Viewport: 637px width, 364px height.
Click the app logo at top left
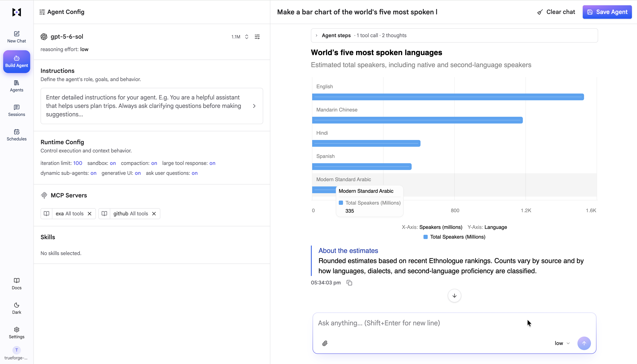(16, 12)
